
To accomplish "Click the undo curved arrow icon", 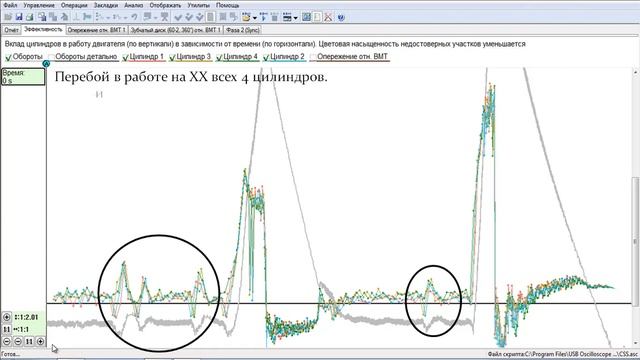I will pos(134,17).
